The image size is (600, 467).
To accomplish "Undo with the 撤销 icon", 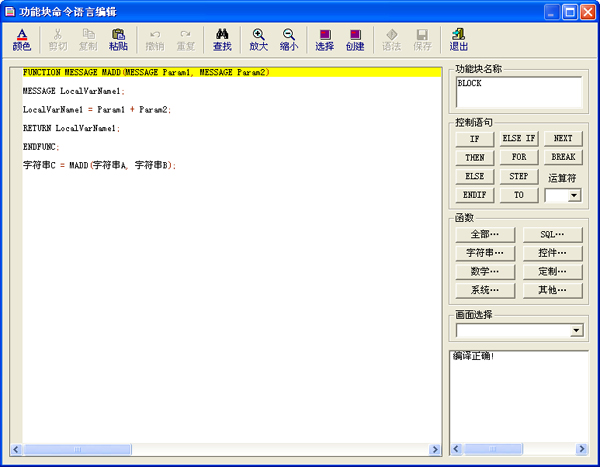I will pos(155,40).
